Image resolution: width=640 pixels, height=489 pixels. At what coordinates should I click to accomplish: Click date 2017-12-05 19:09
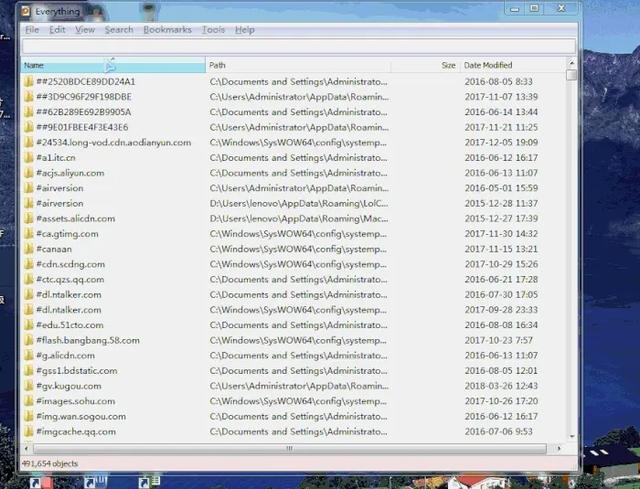tap(501, 142)
